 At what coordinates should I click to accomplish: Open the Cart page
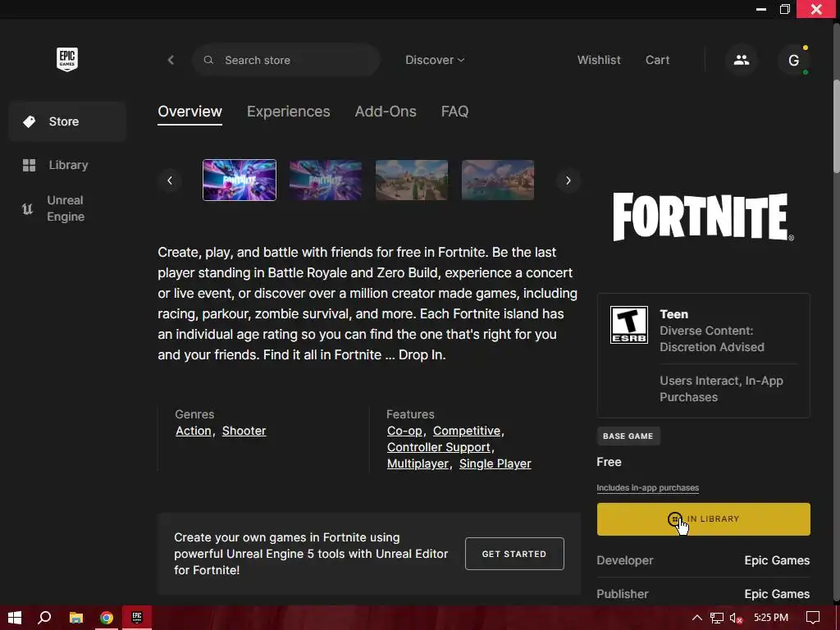click(657, 60)
